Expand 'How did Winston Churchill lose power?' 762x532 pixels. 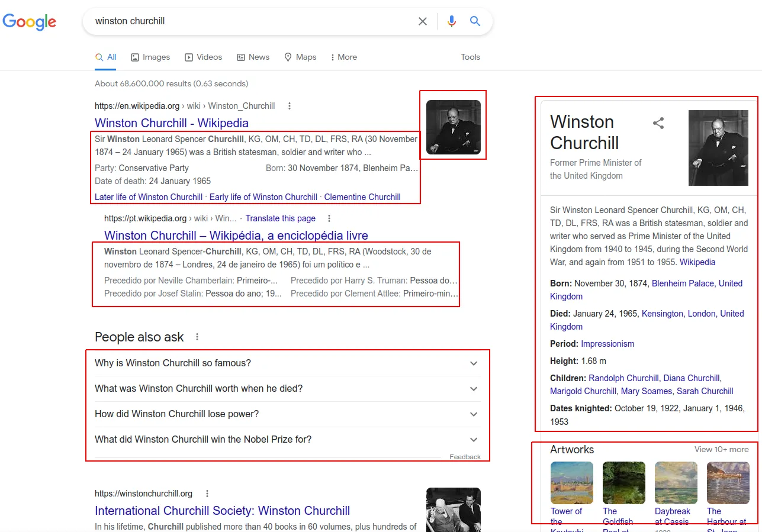pos(288,414)
